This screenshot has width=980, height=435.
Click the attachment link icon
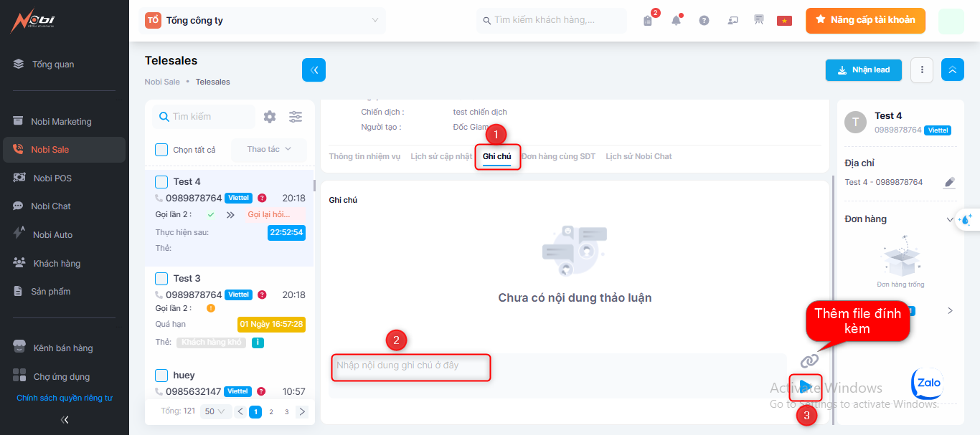click(809, 360)
